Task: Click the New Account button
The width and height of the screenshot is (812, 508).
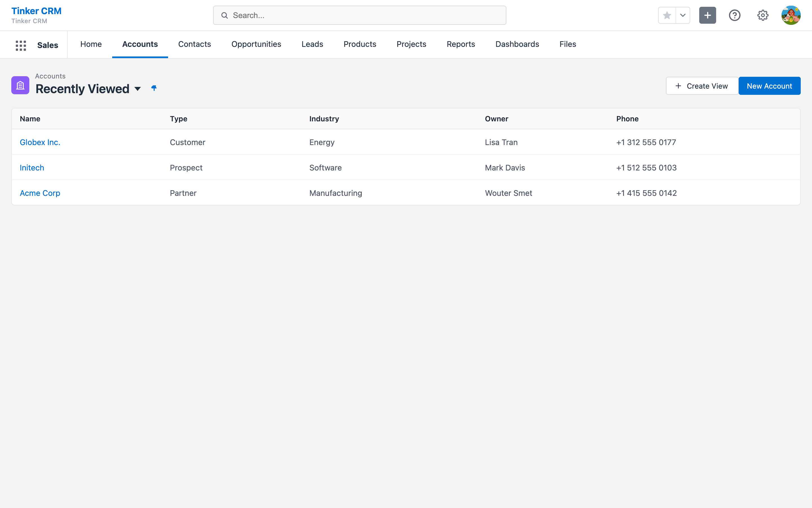Action: (769, 86)
